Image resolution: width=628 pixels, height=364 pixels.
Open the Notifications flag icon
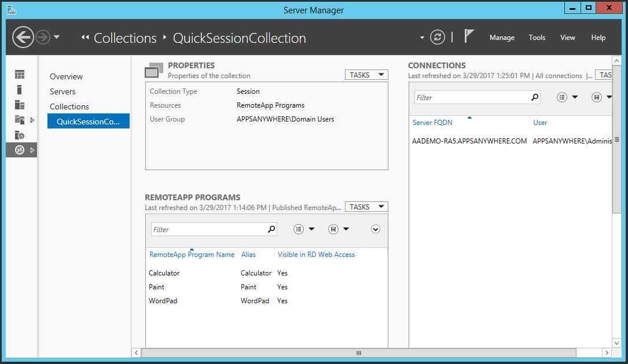(x=469, y=37)
